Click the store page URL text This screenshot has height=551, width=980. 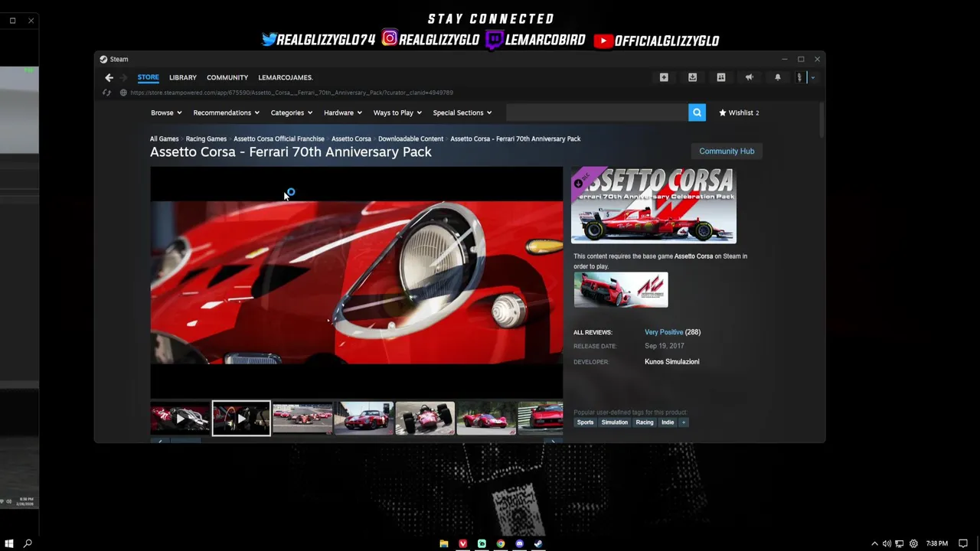click(x=291, y=93)
